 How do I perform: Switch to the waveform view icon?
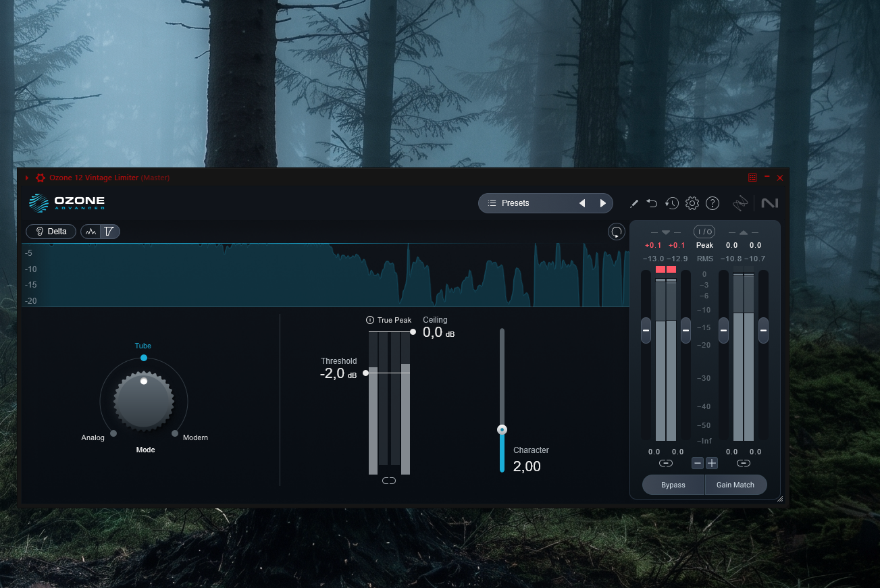coord(91,232)
